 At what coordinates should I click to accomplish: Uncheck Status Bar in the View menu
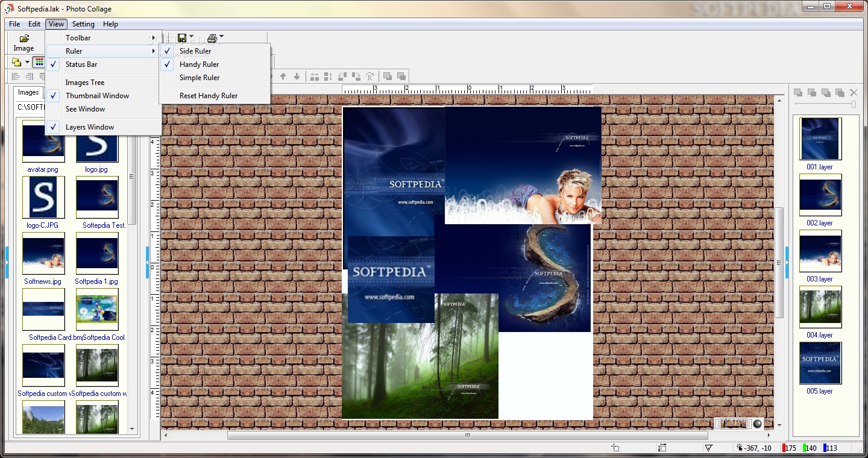click(x=104, y=64)
